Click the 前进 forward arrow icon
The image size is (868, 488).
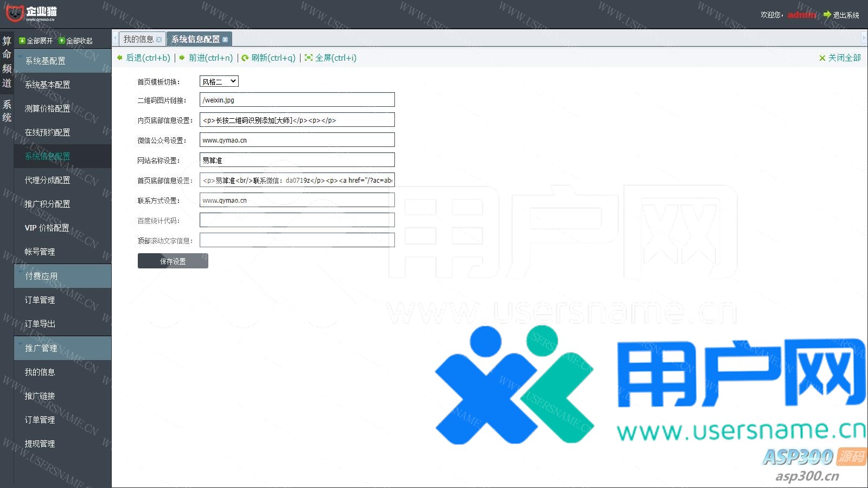click(x=182, y=57)
